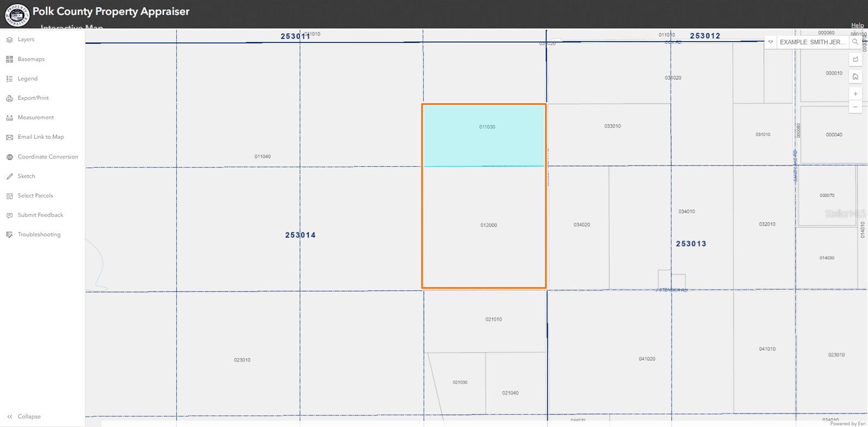The height and width of the screenshot is (427, 868).
Task: Click Email Link to Map
Action: [40, 137]
